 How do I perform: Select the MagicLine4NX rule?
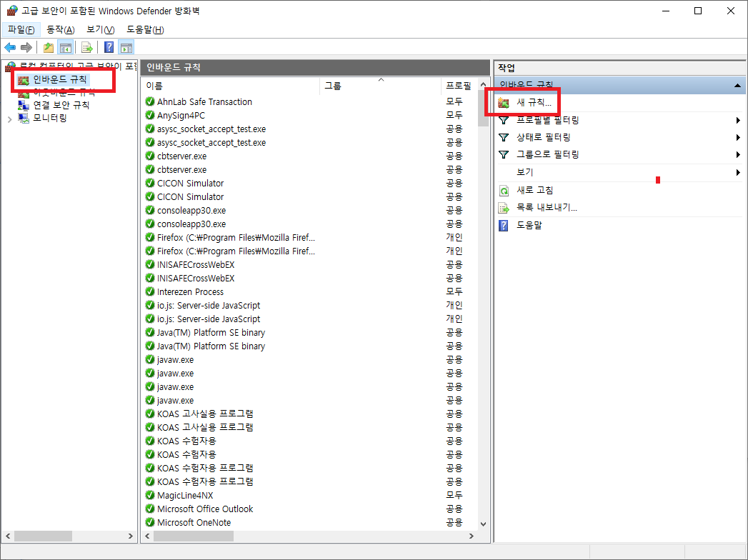tap(185, 495)
